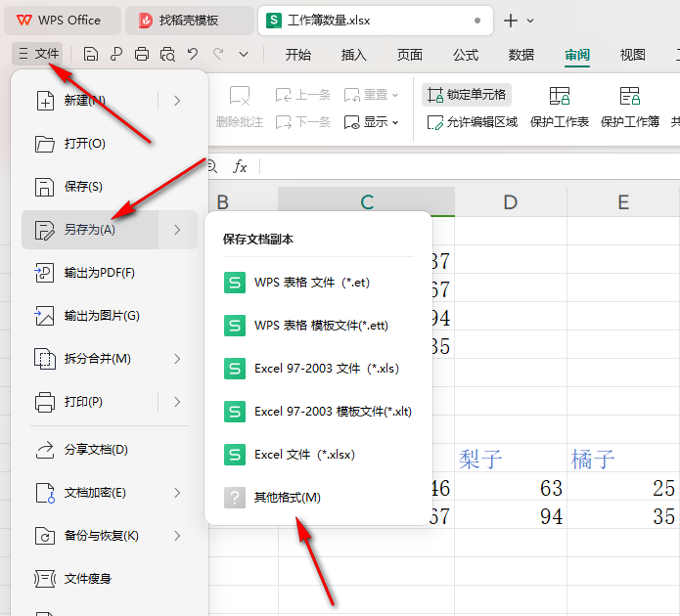
Task: Click the 上一条 comment button
Action: pyautogui.click(x=302, y=95)
